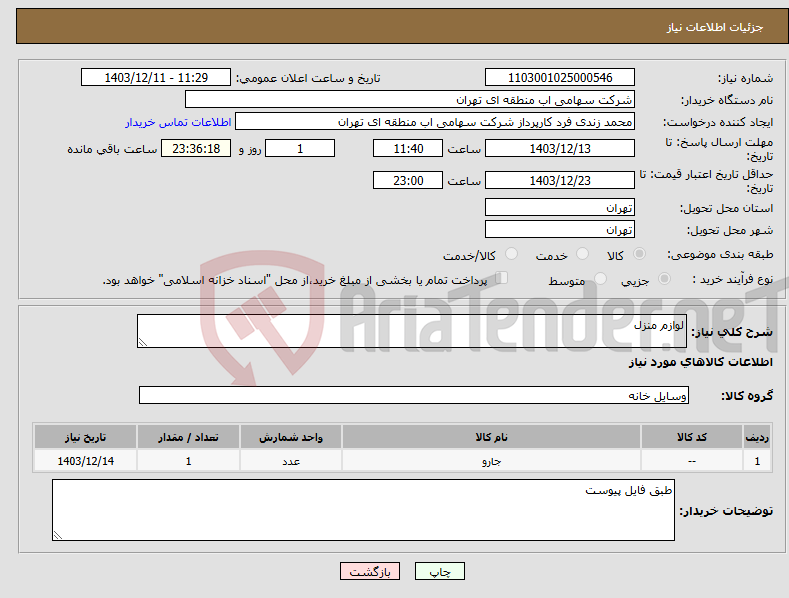Image resolution: width=789 pixels, height=598 pixels.
Task: Click the need date cell 1403/12/14
Action: [x=86, y=461]
